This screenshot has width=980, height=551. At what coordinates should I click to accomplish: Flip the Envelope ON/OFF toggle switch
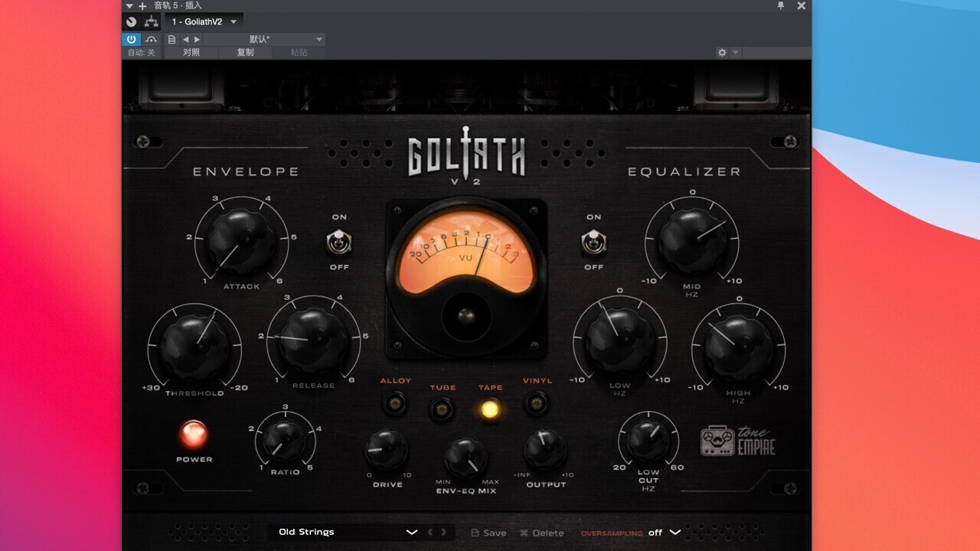pos(338,243)
